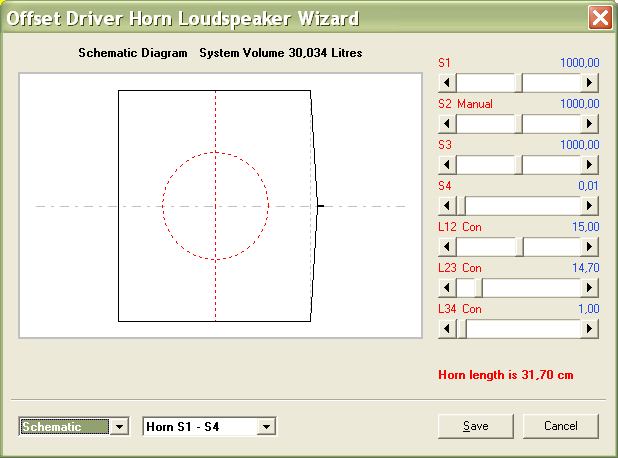Image resolution: width=618 pixels, height=458 pixels.
Task: Click the S2 Manual label
Action: click(465, 104)
